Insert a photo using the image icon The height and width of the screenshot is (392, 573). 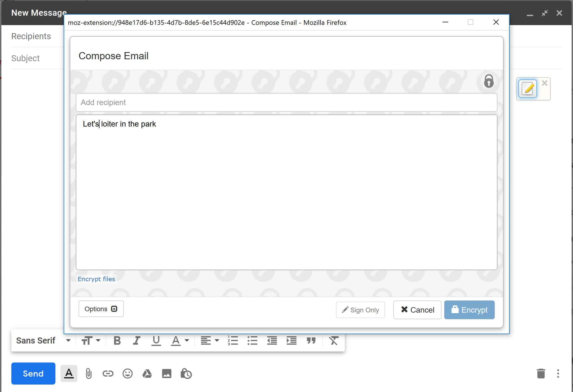[x=166, y=374]
